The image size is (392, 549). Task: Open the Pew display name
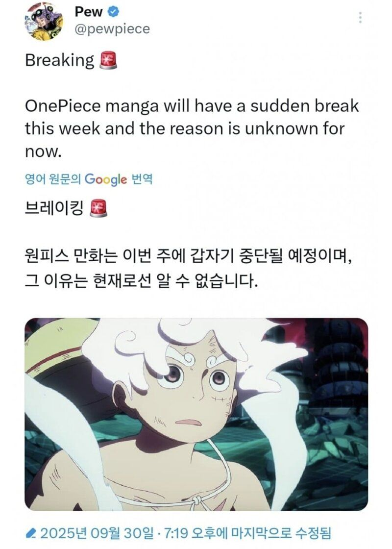tap(89, 12)
